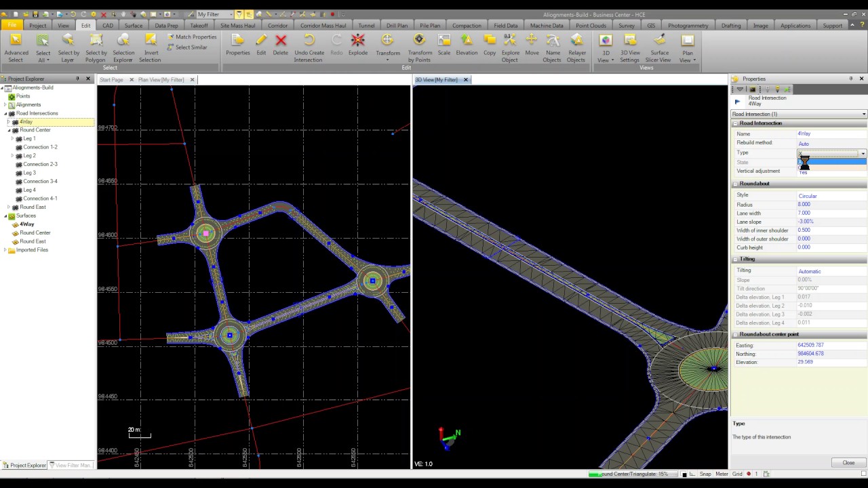
Task: Expand Round East intersection node
Action: (x=9, y=207)
